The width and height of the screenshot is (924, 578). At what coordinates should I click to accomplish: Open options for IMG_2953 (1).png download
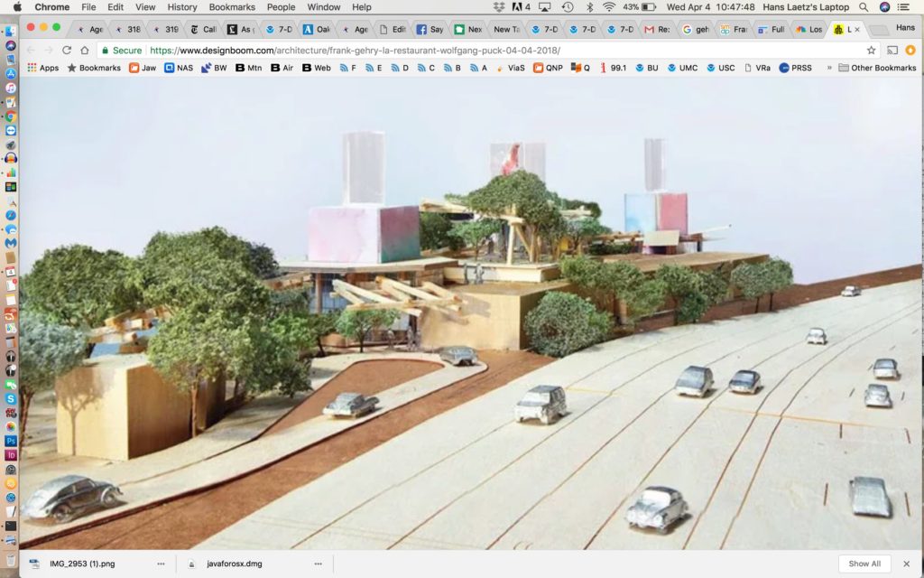click(x=161, y=564)
